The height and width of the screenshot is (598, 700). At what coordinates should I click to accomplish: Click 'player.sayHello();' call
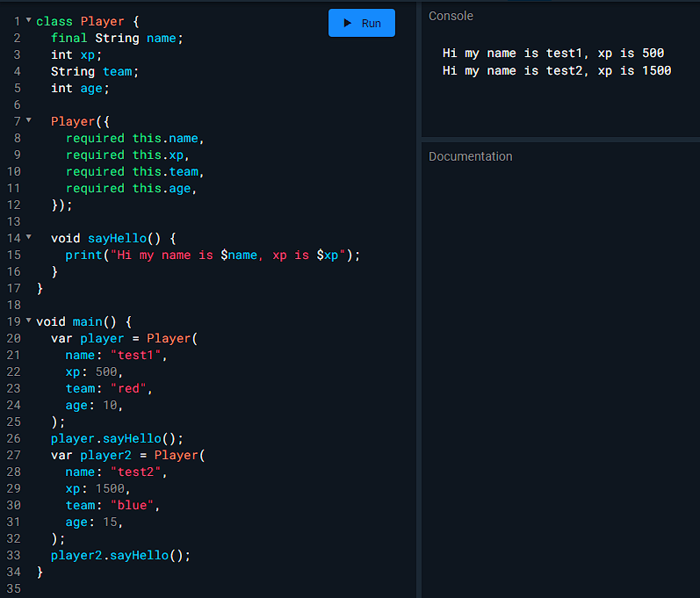click(117, 439)
